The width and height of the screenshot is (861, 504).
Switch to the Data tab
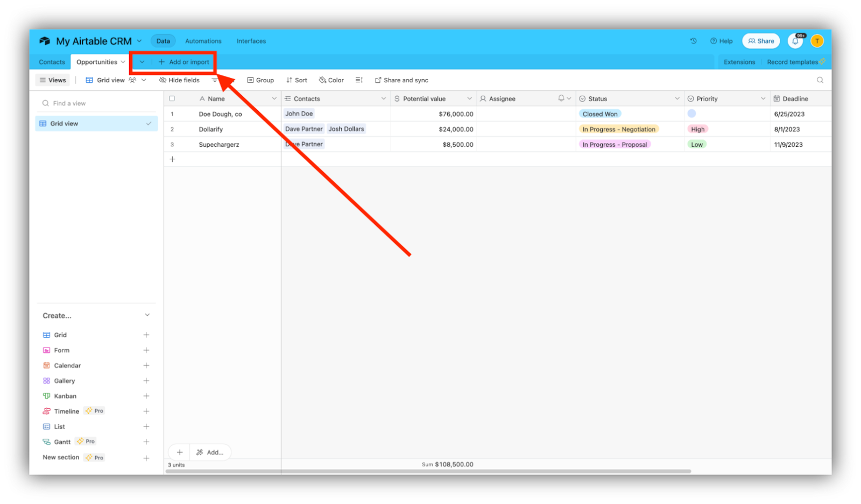[163, 41]
